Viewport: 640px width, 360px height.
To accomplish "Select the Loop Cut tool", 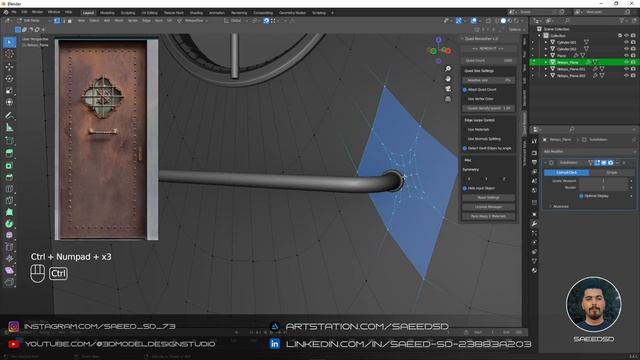I will (9, 189).
